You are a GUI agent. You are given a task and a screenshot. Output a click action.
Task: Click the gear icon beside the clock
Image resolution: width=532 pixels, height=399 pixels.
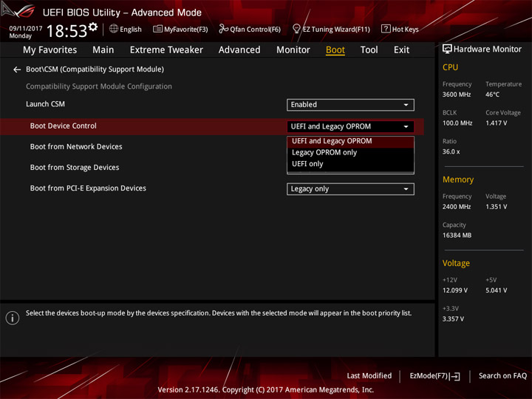click(x=93, y=27)
